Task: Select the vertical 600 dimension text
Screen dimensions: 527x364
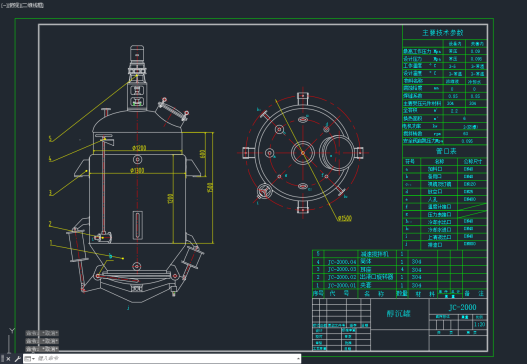Action: pos(202,154)
